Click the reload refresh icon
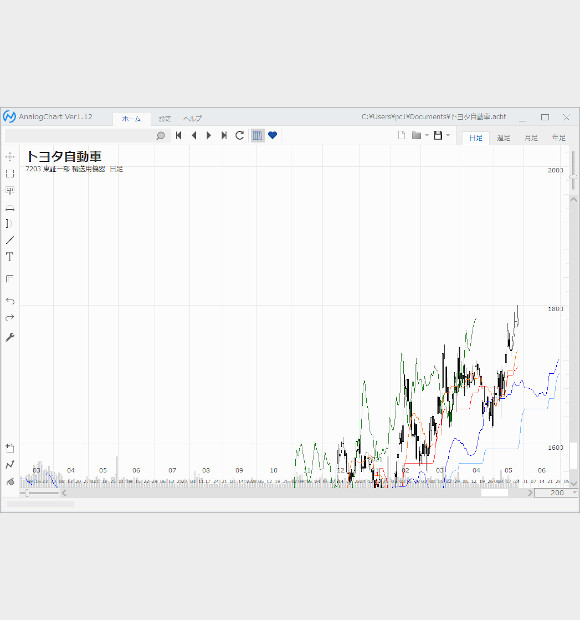 click(240, 136)
